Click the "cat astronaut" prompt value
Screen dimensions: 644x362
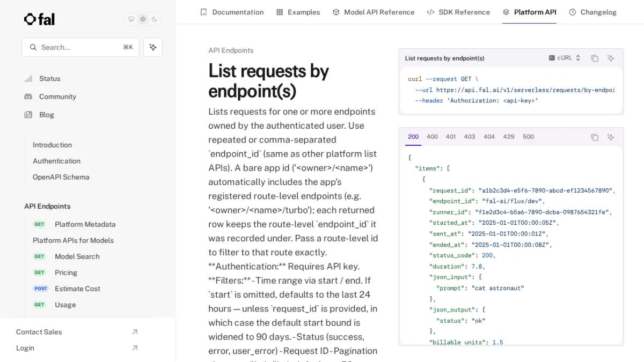coord(497,288)
